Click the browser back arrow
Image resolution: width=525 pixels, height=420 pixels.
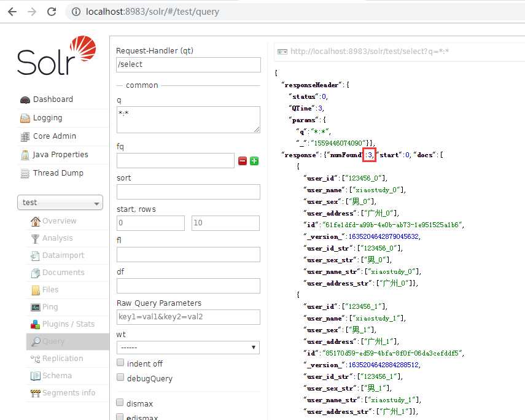click(12, 12)
